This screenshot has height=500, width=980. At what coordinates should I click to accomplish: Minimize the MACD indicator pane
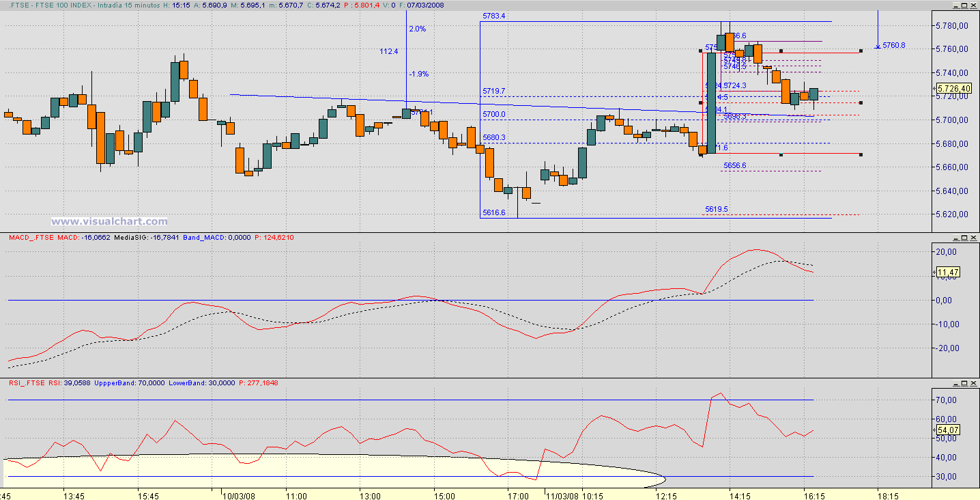[x=955, y=238]
